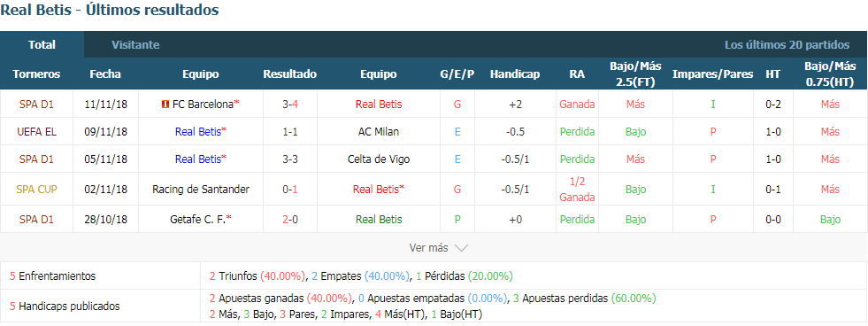Click the 1/2 Ganada handicap result cell
The image size is (868, 326).
click(577, 189)
